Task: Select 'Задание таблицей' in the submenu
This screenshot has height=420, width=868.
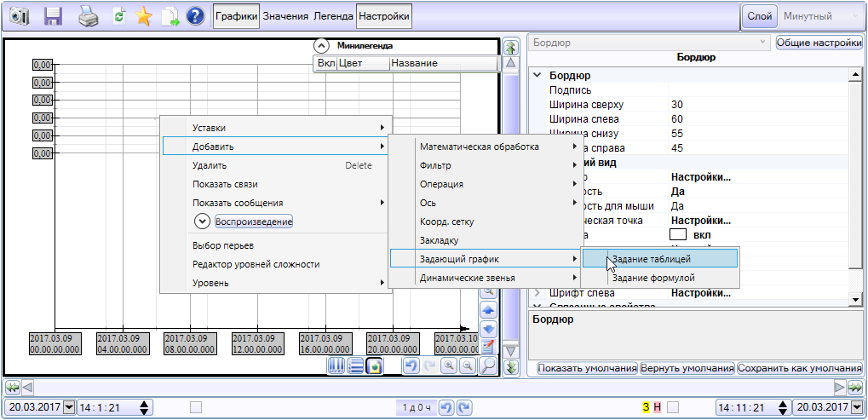Action: point(660,258)
